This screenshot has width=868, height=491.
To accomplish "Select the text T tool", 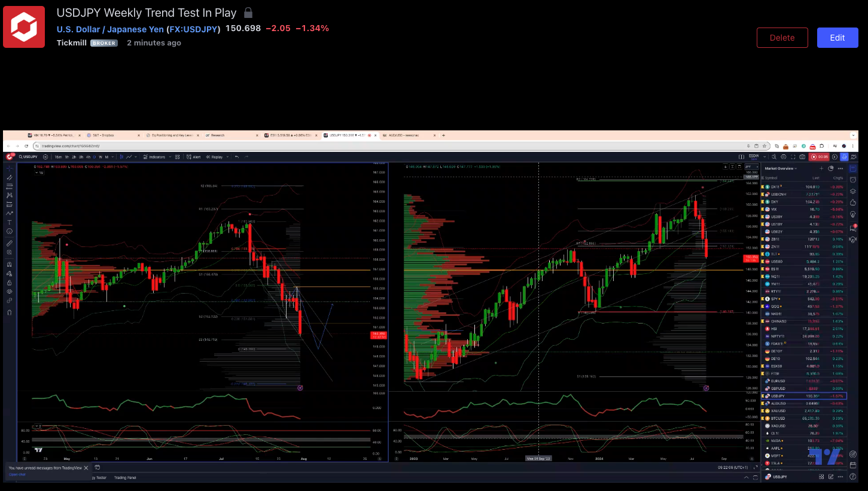I will [x=10, y=222].
